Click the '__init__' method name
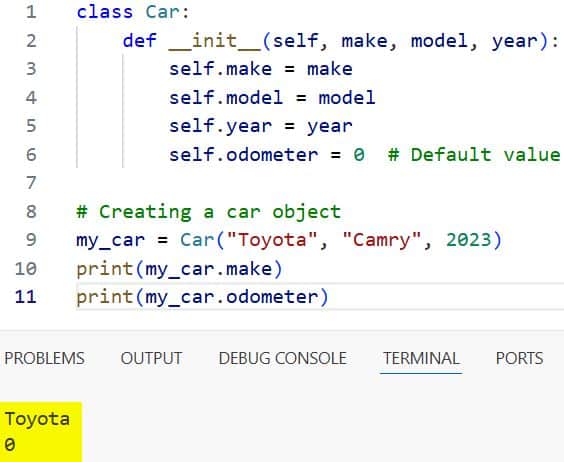Image resolution: width=564 pixels, height=462 pixels. [x=215, y=41]
